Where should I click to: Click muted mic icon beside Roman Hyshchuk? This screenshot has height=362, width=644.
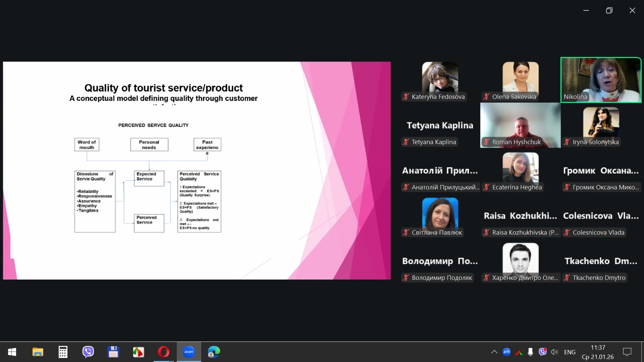486,142
